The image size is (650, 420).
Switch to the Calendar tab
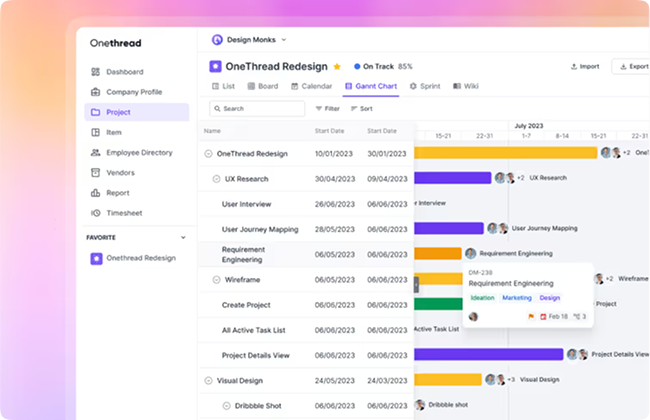(311, 87)
